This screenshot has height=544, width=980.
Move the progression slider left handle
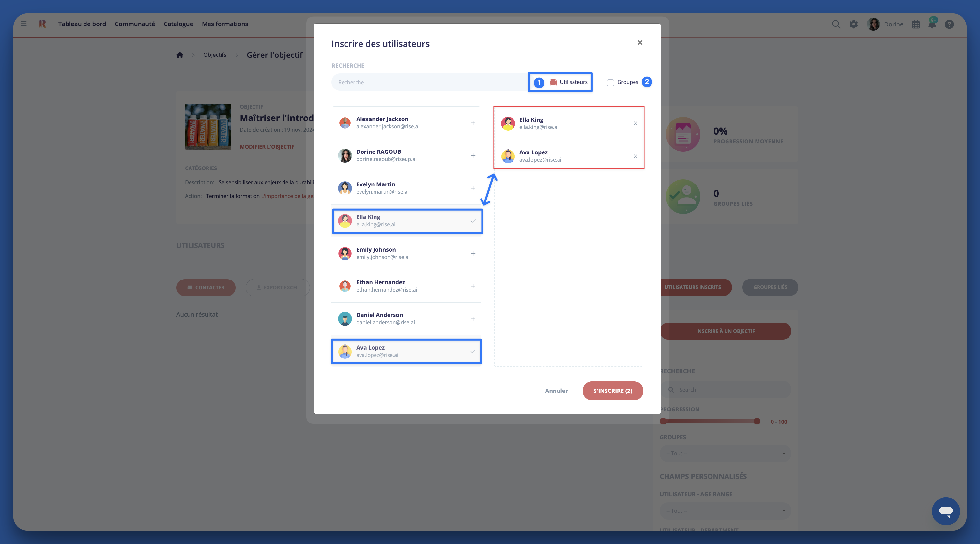[663, 421]
